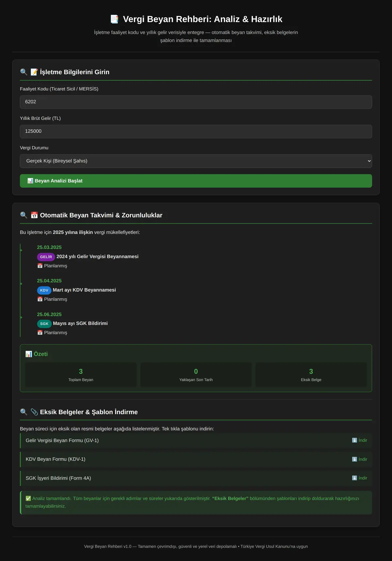
Task: Click the download arrow icon for KDV-1 form
Action: (354, 459)
